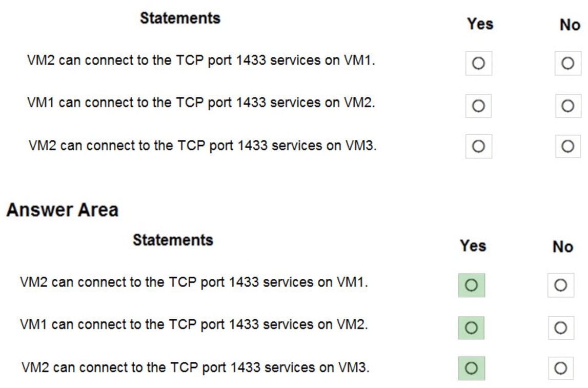Select Yes for VM2 to VM1 in top unanswered section

[478, 63]
